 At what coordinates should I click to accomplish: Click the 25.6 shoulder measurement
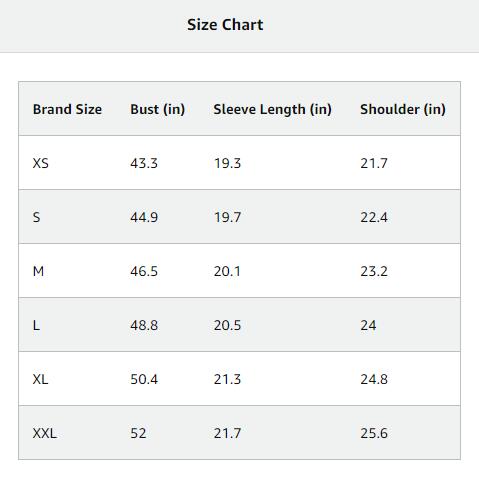374,433
